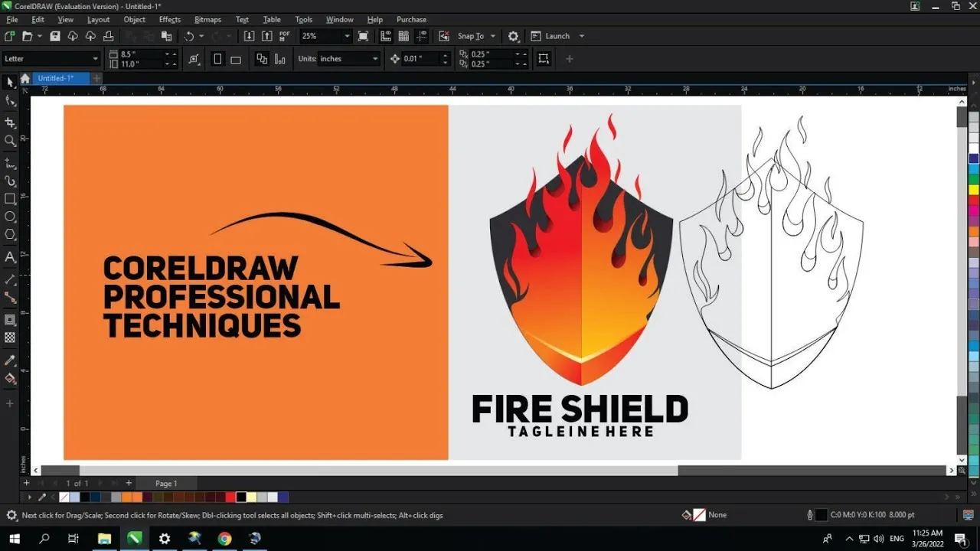Click the Save disk icon
980x551 pixels.
click(55, 36)
